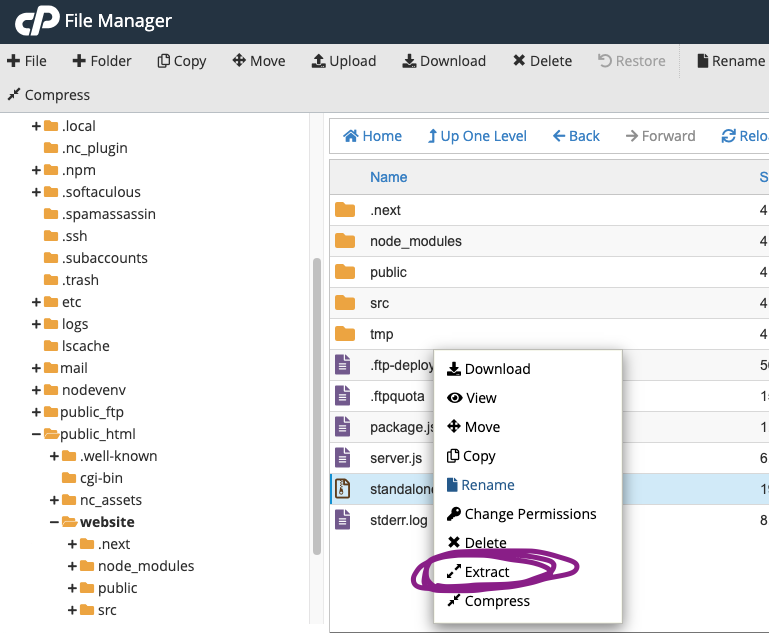Expand the mail folder in tree

click(36, 368)
